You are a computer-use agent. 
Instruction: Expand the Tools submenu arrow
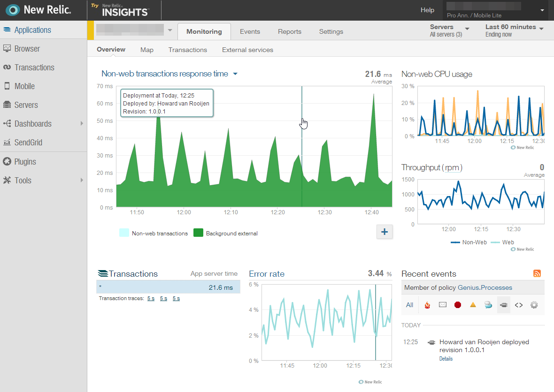[x=82, y=181]
